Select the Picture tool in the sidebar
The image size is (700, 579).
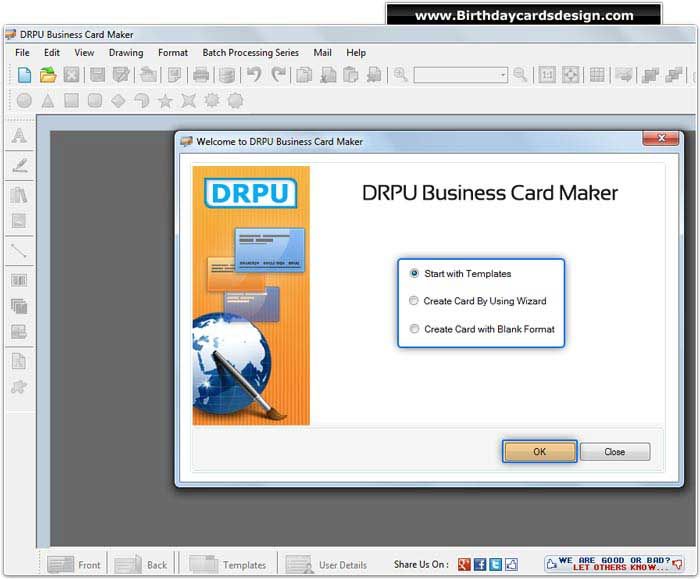(19, 221)
